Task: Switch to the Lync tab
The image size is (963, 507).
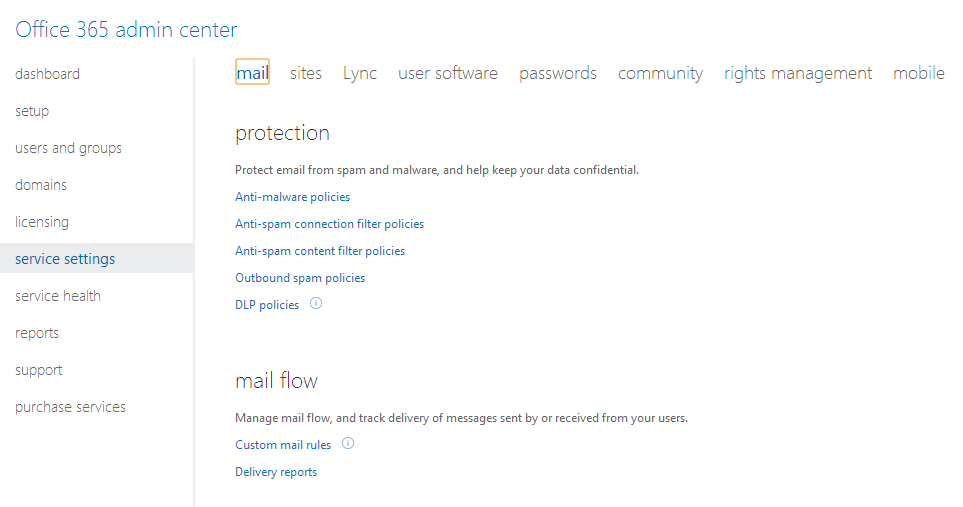Action: click(360, 73)
